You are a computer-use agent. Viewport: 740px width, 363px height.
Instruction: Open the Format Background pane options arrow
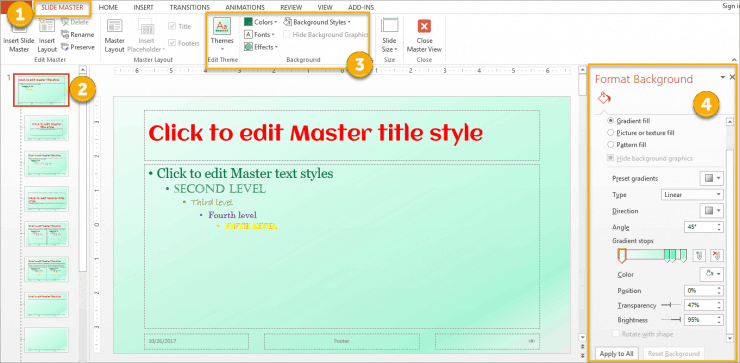pyautogui.click(x=723, y=77)
